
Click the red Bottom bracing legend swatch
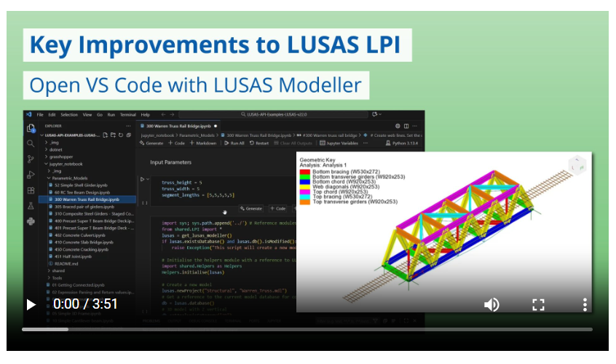point(305,172)
